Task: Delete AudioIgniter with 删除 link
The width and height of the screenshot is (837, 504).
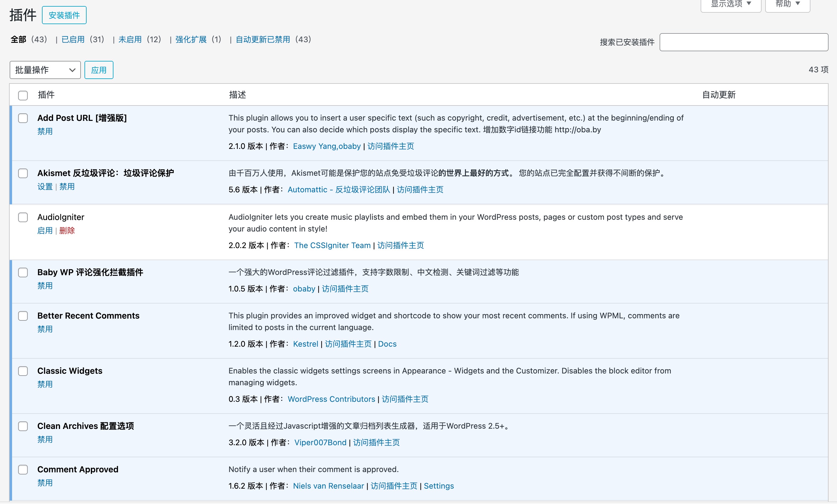Action: [67, 231]
